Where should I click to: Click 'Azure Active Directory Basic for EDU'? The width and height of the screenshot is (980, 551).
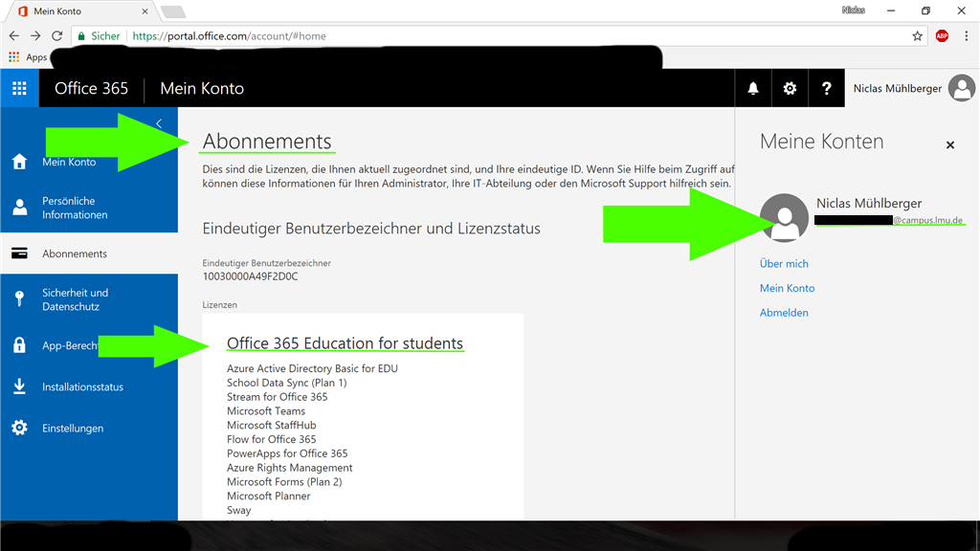pyautogui.click(x=313, y=368)
